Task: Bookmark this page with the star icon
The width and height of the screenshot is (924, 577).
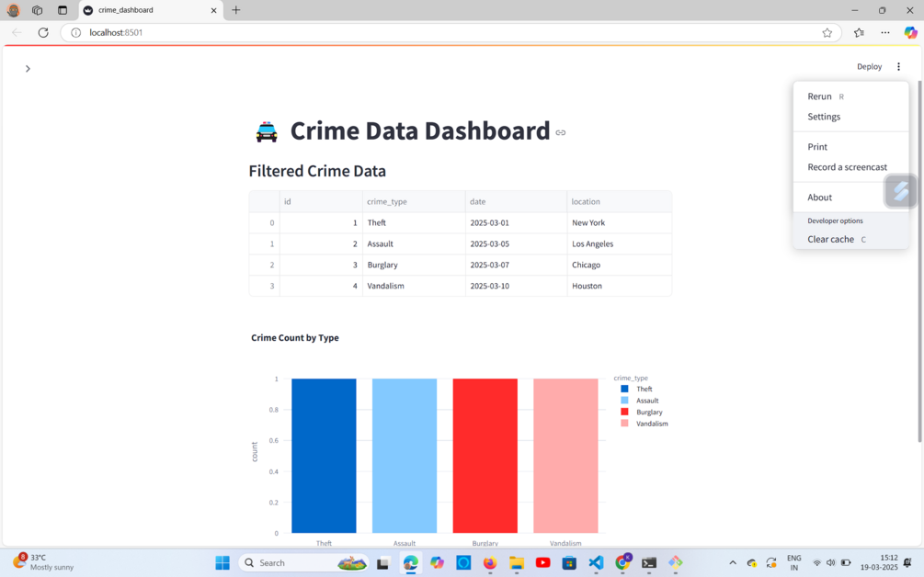Action: (x=827, y=31)
